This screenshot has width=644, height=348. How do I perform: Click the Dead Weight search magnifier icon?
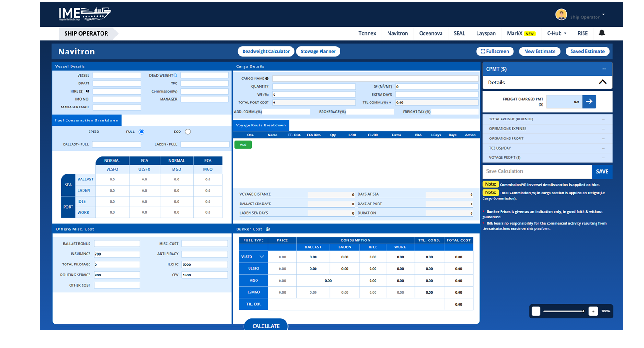175,75
